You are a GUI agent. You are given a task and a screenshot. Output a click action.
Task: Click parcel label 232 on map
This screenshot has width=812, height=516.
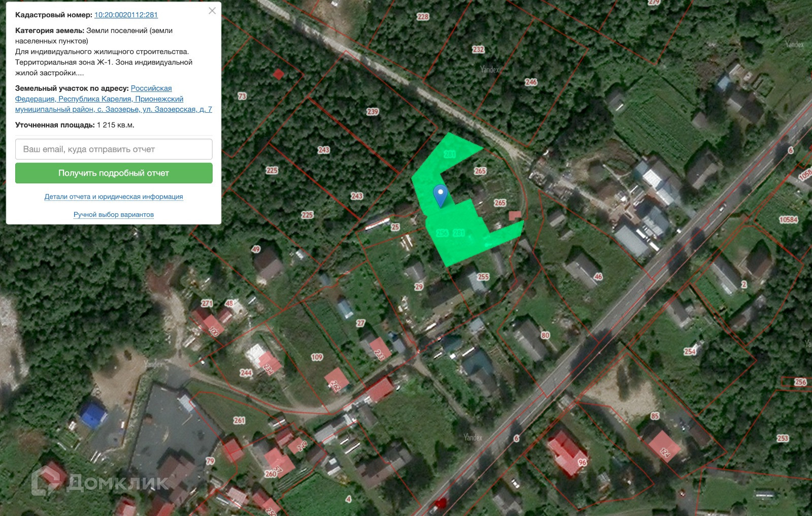pyautogui.click(x=478, y=50)
